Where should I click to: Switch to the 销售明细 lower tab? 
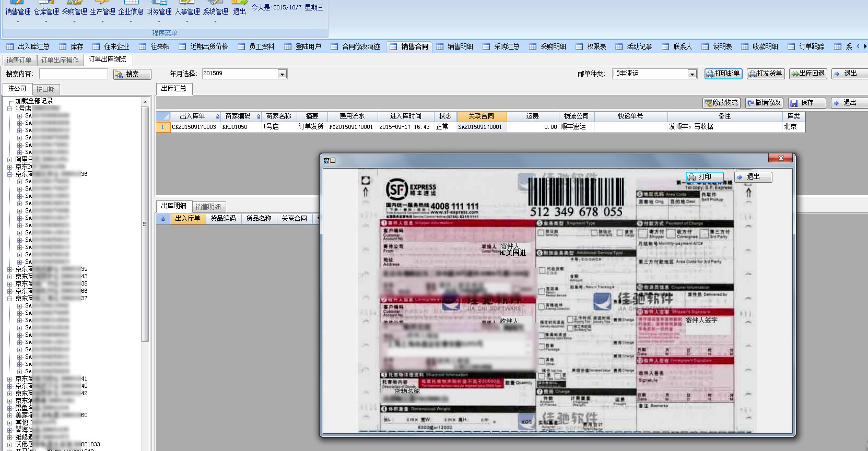tap(208, 207)
